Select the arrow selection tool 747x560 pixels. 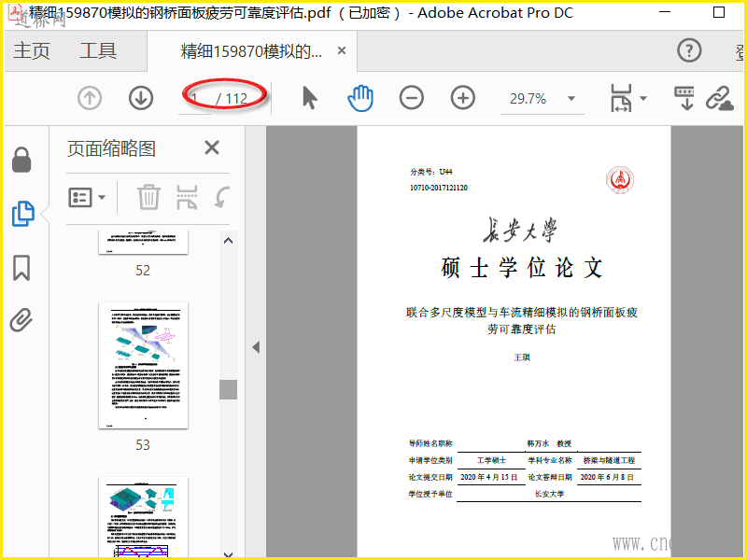point(310,98)
